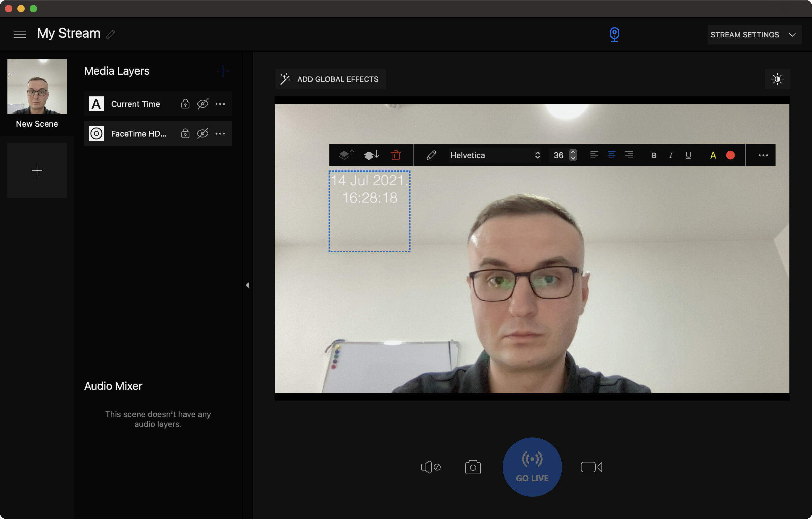Increase the font size stepper
The height and width of the screenshot is (519, 812).
point(573,152)
